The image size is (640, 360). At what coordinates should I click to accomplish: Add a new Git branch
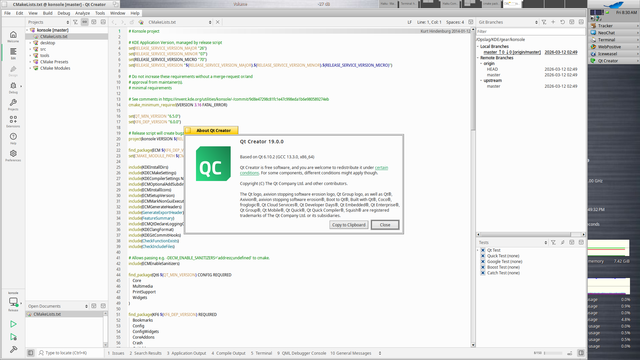[x=553, y=22]
